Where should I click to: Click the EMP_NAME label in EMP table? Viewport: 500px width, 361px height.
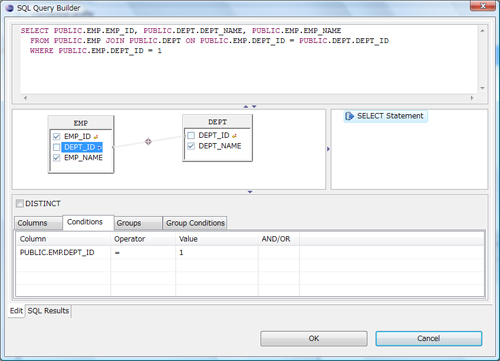[83, 158]
